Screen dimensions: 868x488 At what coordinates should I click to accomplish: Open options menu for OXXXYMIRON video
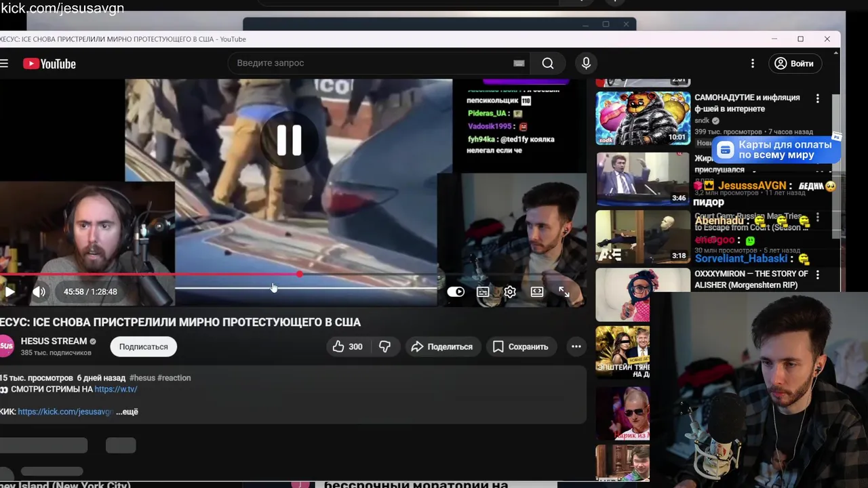(x=817, y=274)
